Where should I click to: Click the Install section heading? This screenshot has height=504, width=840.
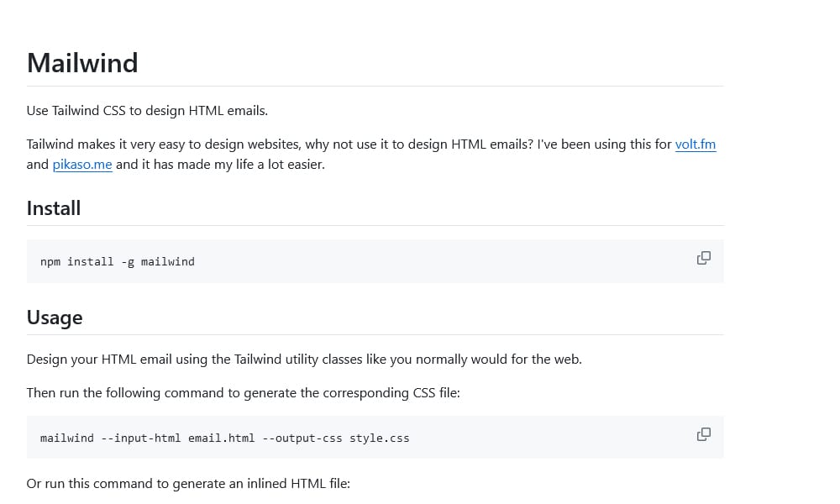point(53,207)
